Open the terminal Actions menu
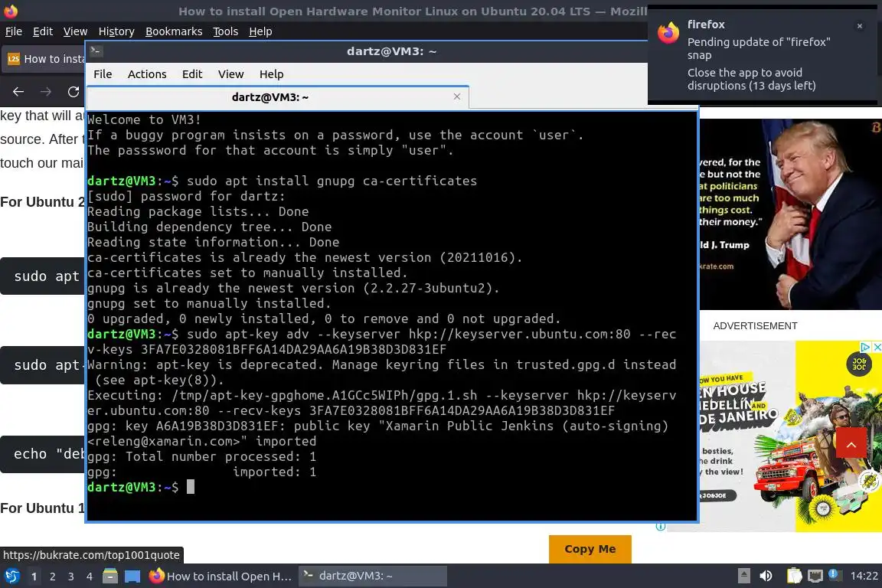882x588 pixels. coord(147,74)
